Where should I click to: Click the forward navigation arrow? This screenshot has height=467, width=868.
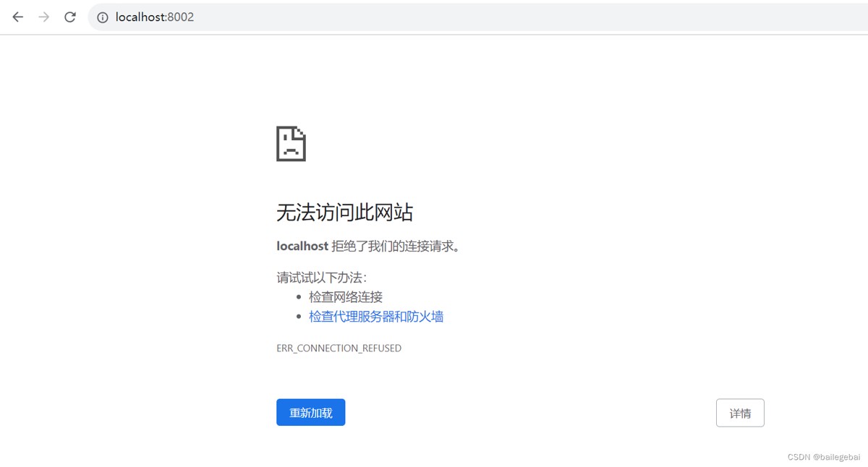[x=44, y=17]
